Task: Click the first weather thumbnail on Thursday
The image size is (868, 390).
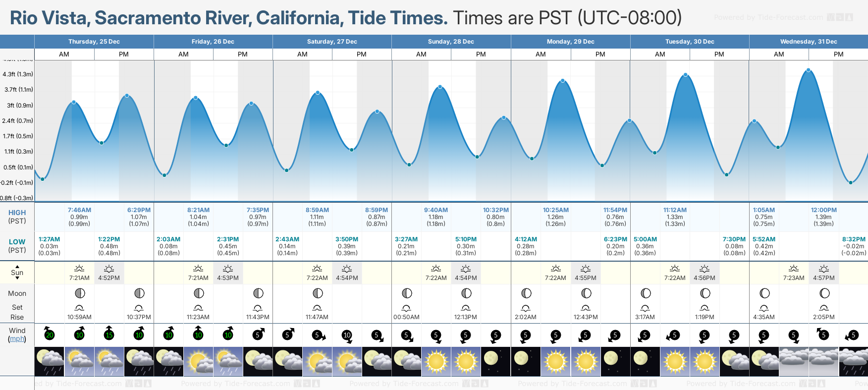Action: (49, 361)
